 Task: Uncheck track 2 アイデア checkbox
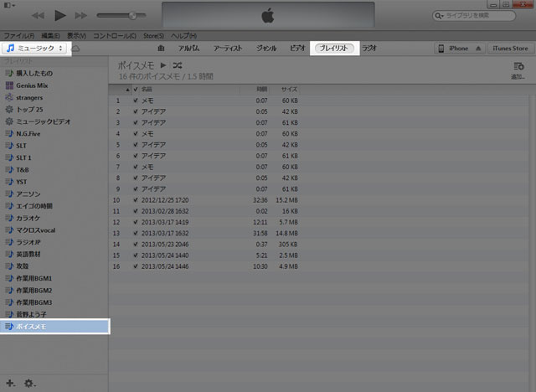136,111
